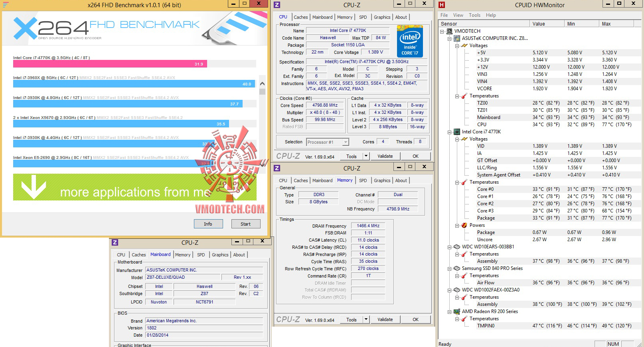Click the Info button in x264 Benchmark
Screen dimensions: 644x347
pos(208,224)
